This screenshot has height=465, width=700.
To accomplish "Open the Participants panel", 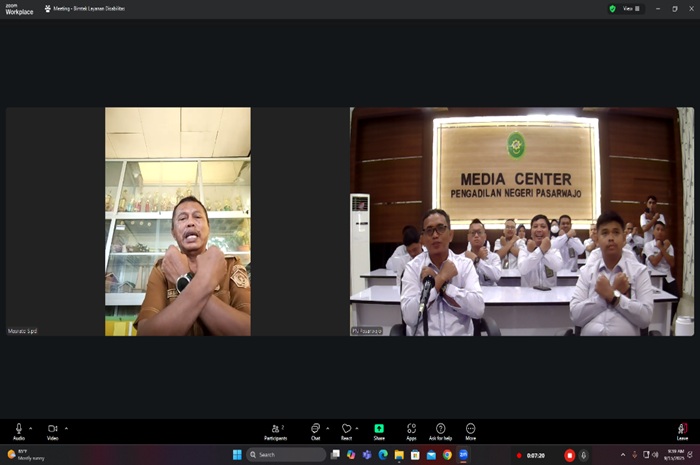I will point(275,432).
